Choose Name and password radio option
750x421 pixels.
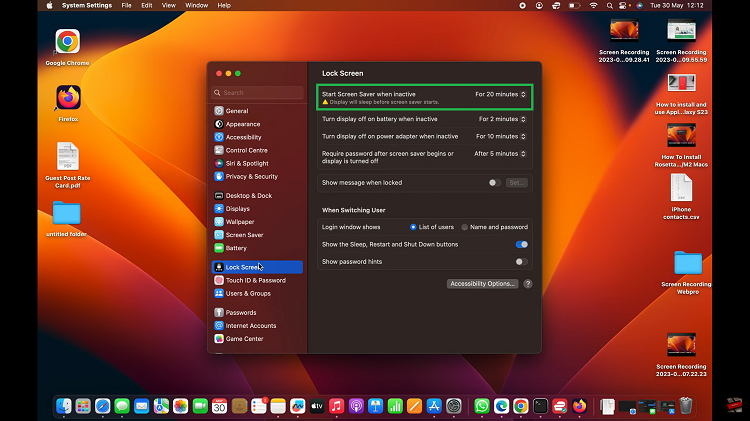[464, 227]
